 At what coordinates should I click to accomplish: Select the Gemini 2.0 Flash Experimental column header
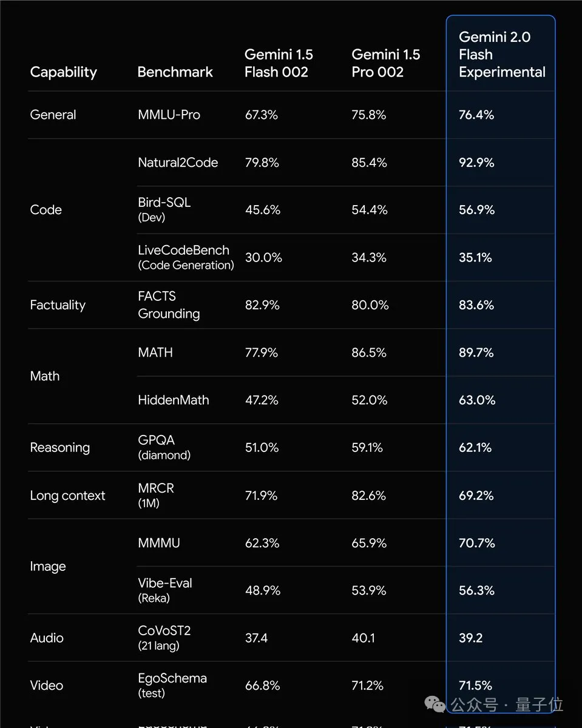[x=501, y=55]
